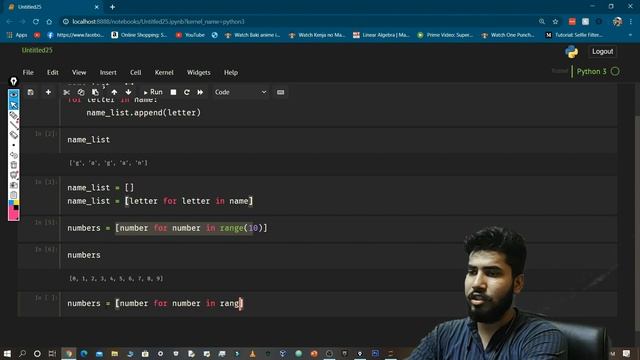Cut selected cells with the scissors icon
640x360 pixels.
67,92
